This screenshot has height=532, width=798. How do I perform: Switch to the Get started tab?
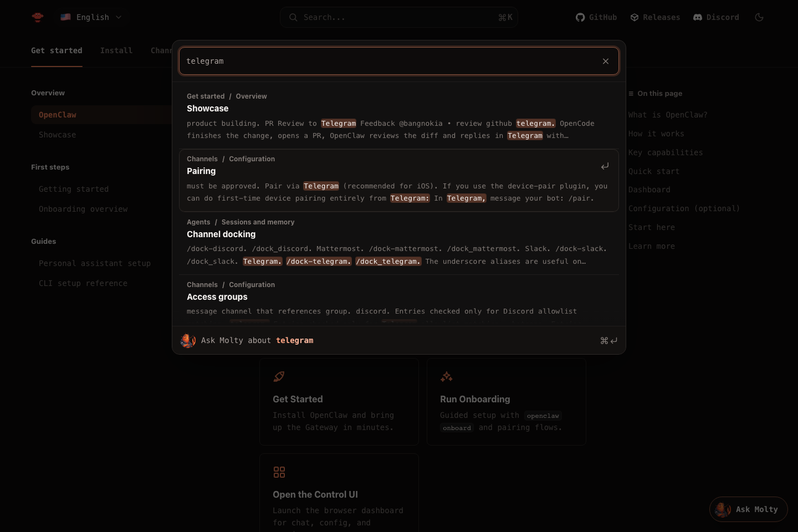click(x=57, y=50)
